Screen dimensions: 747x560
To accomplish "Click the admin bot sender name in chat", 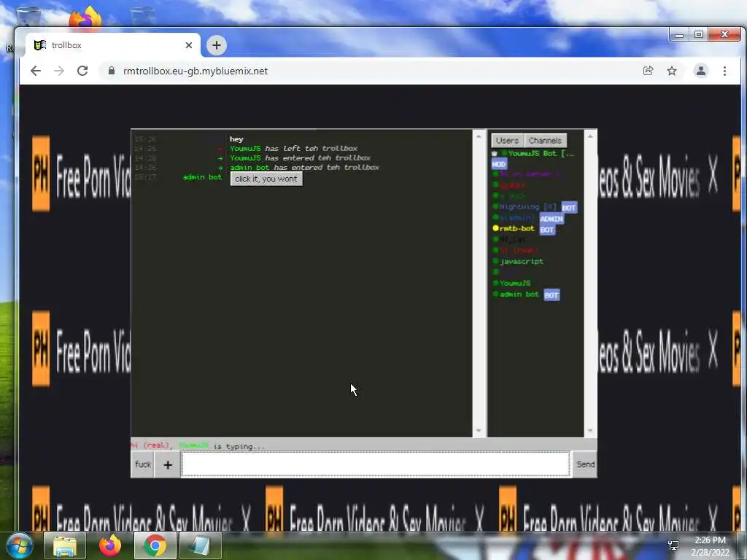I will coord(202,177).
